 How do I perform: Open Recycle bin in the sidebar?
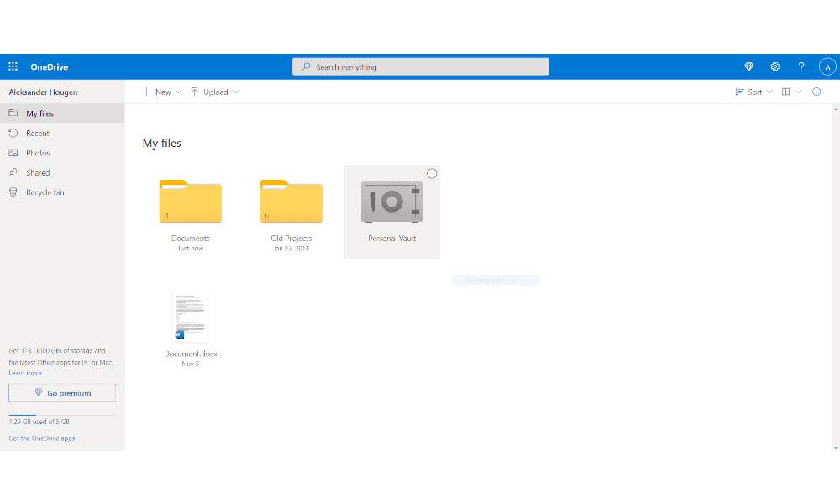[45, 192]
